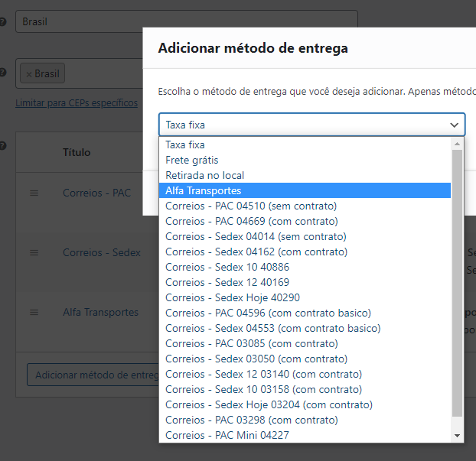Pick highlighted Alfa Transportes option
476x461 pixels.
click(305, 190)
